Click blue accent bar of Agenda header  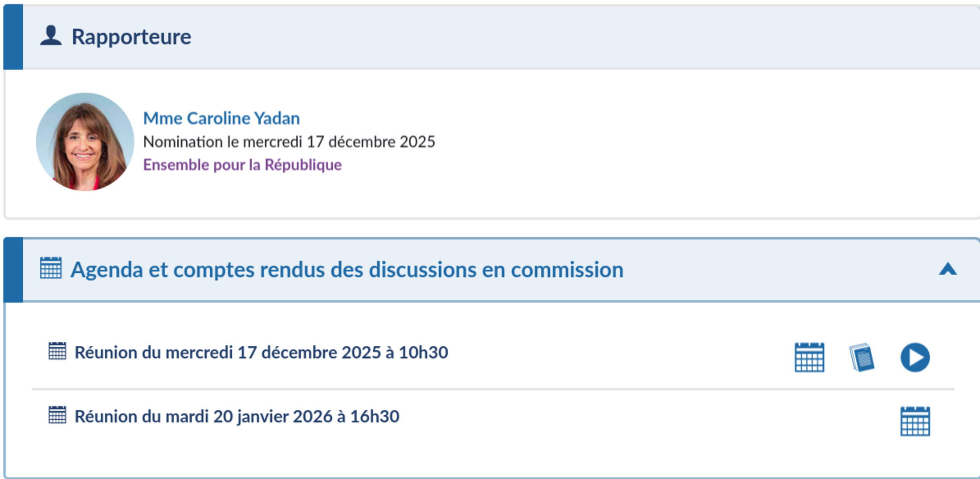[x=13, y=270]
